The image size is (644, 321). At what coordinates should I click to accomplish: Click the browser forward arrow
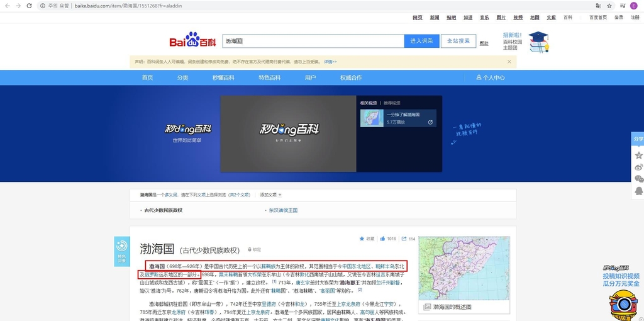[x=18, y=6]
